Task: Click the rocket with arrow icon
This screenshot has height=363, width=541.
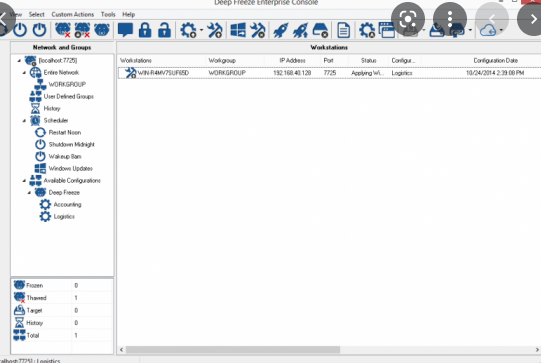Action: pyautogui.click(x=301, y=30)
